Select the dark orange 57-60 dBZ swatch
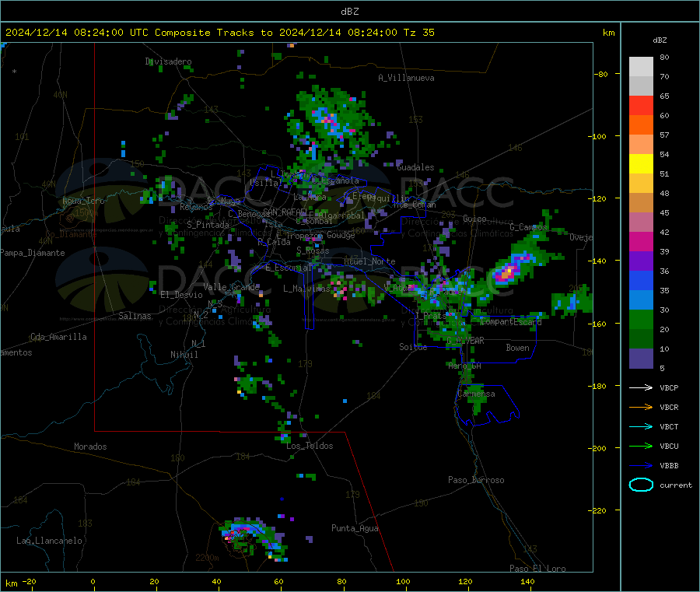The height and width of the screenshot is (592, 700). (x=641, y=125)
